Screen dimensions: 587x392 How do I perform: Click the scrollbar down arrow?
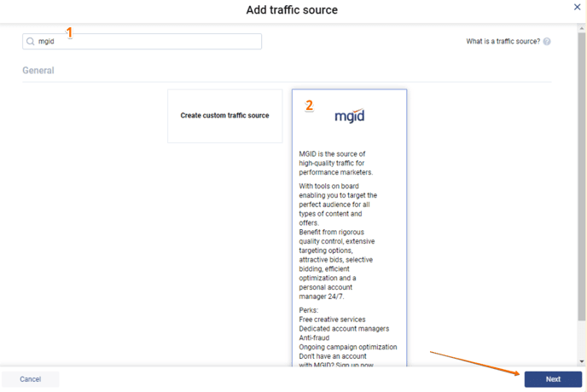582,362
